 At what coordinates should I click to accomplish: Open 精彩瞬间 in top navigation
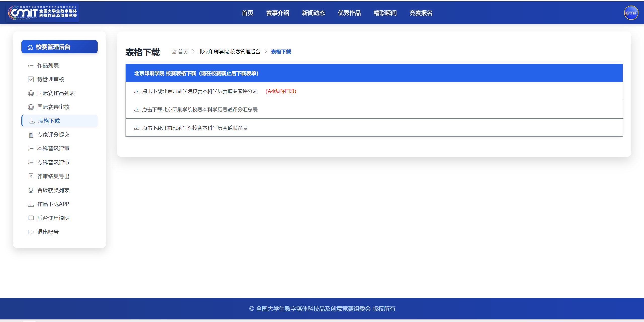385,13
